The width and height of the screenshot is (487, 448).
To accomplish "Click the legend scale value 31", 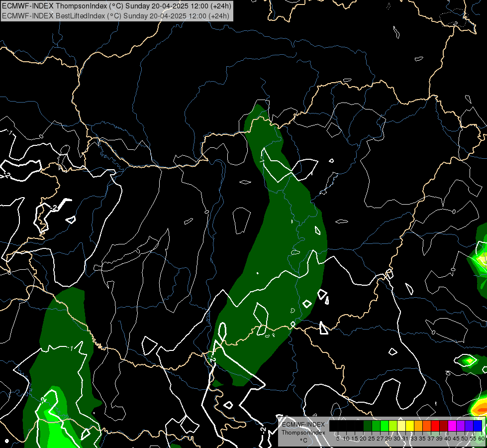I will click(405, 439).
